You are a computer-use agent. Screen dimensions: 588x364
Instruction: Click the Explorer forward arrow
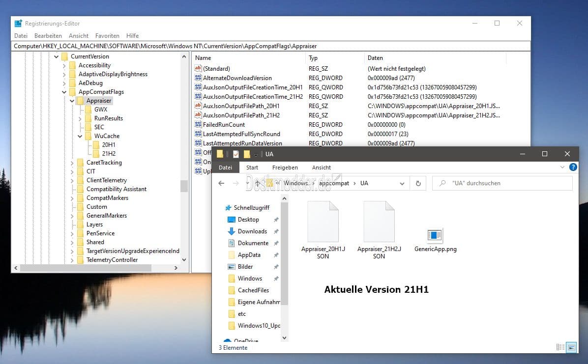(x=235, y=183)
